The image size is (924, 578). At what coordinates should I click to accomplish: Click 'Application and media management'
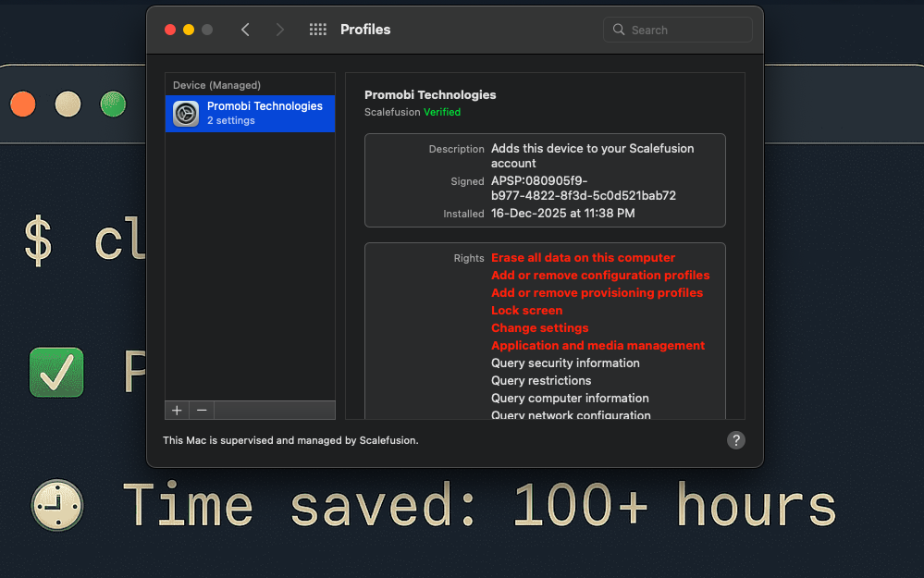(598, 346)
